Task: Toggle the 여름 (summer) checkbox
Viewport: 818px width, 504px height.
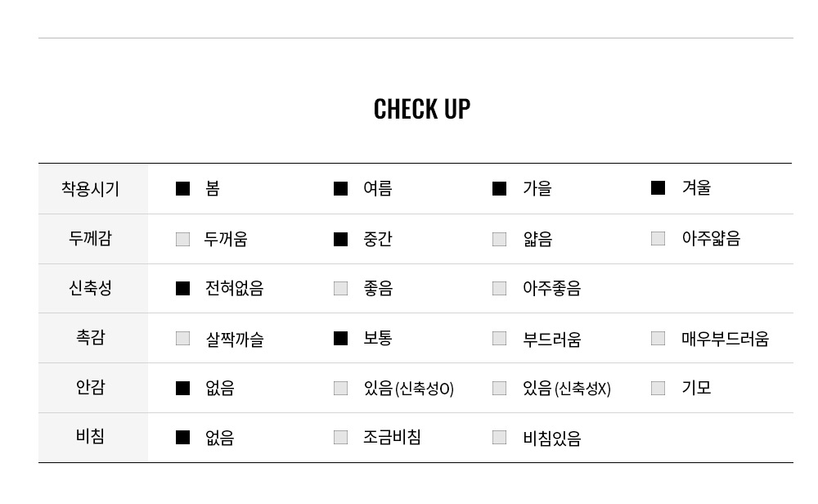Action: tap(341, 189)
